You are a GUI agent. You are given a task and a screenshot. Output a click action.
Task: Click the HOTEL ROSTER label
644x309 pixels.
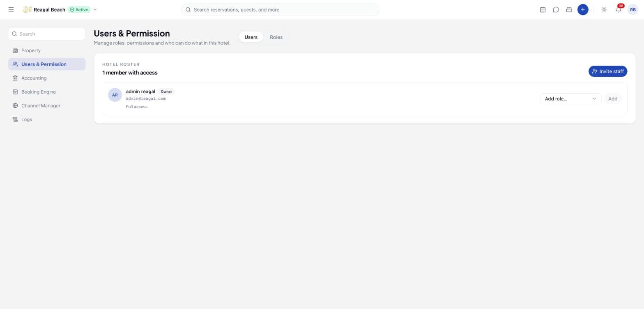click(121, 64)
